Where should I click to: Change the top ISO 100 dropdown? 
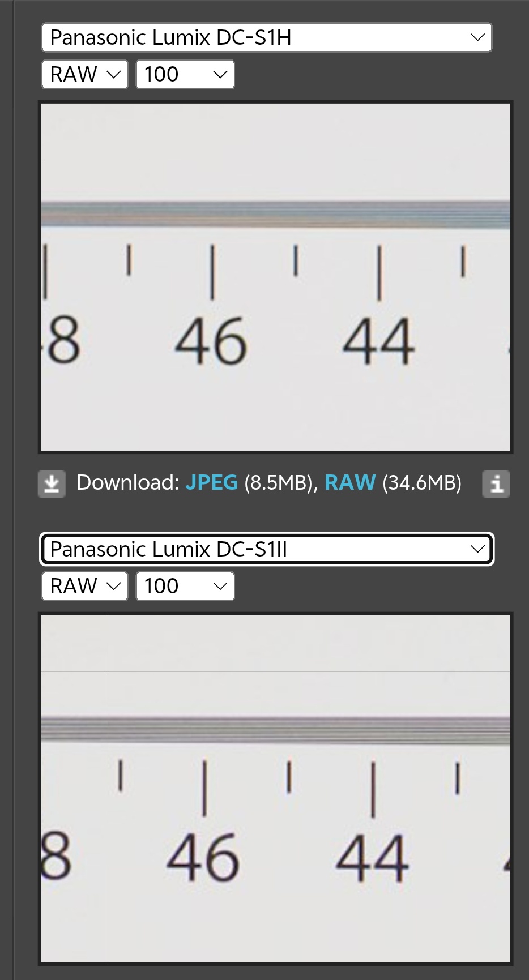point(185,74)
